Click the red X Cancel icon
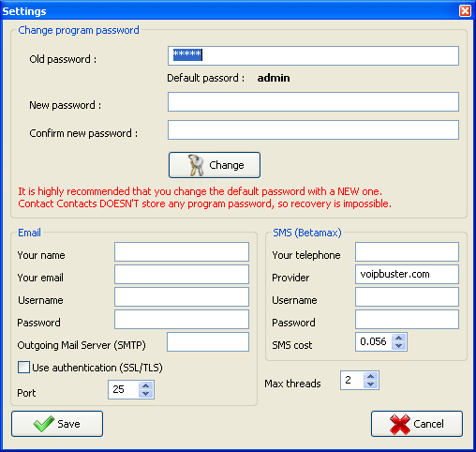Screen dimensions: 476x452 point(400,424)
